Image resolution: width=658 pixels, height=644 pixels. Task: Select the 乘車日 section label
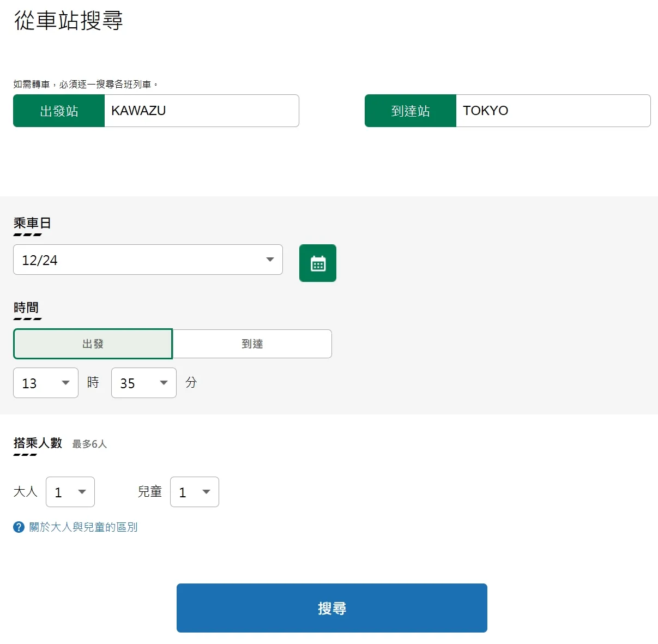[30, 222]
